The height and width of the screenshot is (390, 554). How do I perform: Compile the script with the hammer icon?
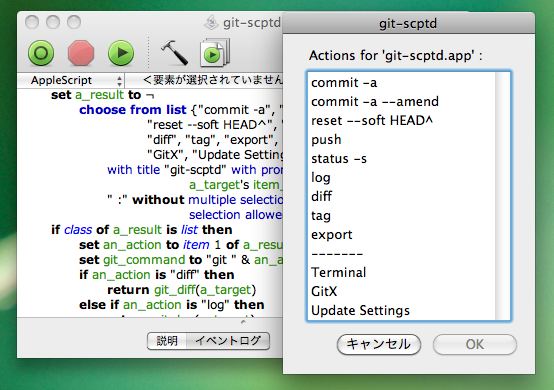[174, 52]
